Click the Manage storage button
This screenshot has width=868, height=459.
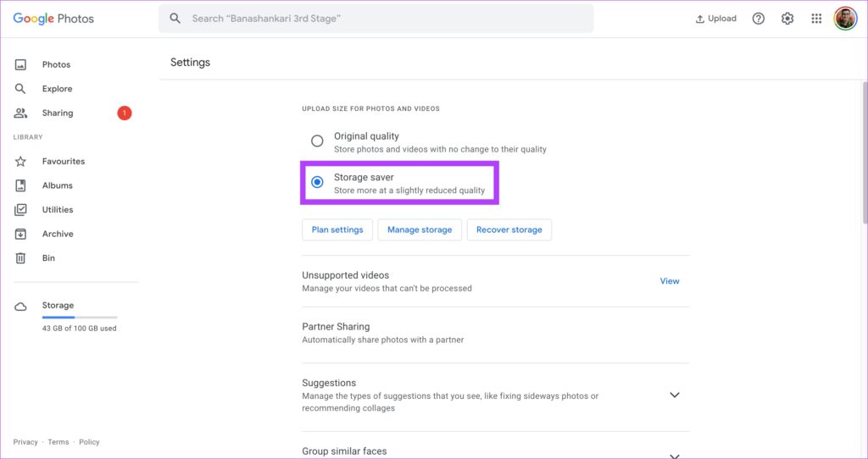(420, 229)
